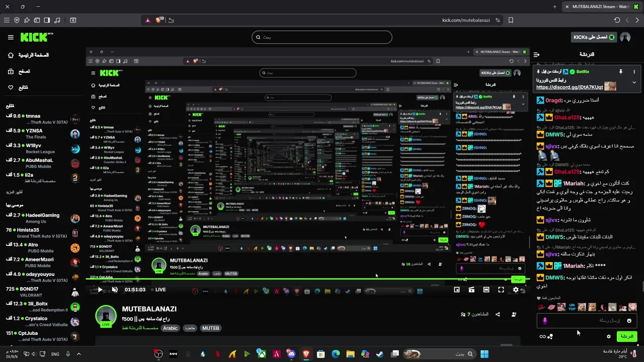Image resolution: width=644 pixels, height=362 pixels.
Task: Click the Get KICKs button
Action: coord(594,37)
